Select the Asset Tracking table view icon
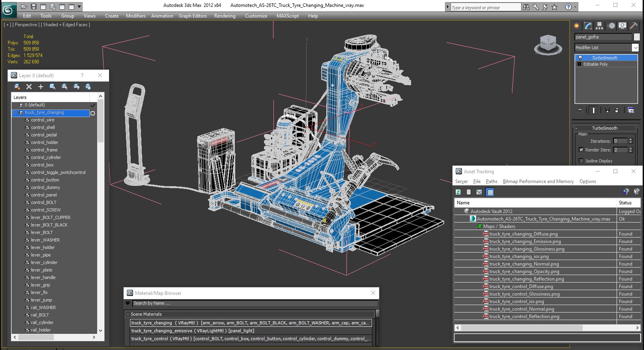This screenshot has height=350, width=644. (490, 192)
